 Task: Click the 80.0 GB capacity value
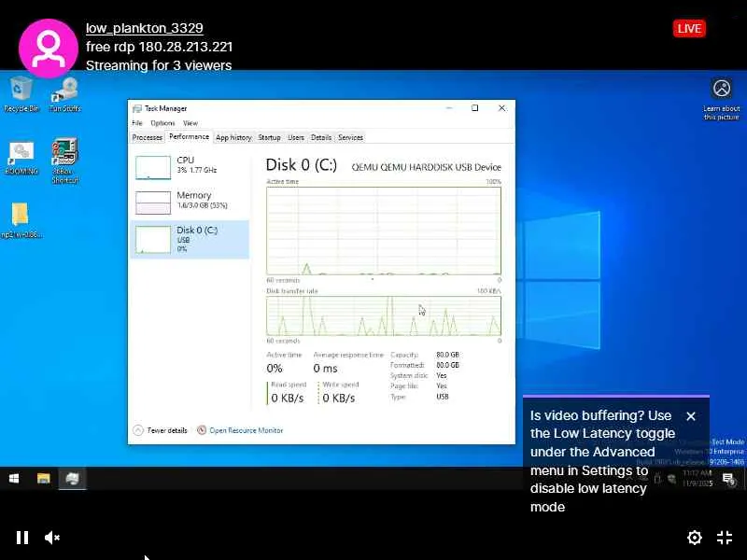pyautogui.click(x=448, y=355)
